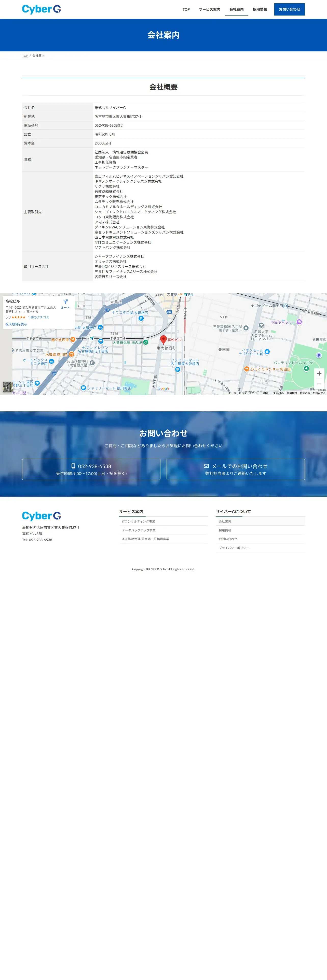Click ネットワークプランナーマスター qualification text

tap(121, 167)
